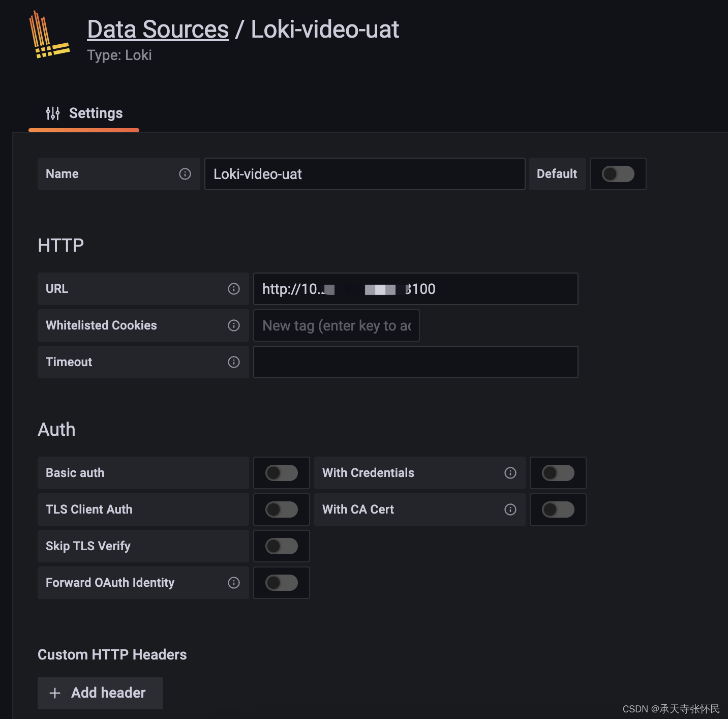Enable TLS Client Auth
728x719 pixels.
tap(281, 510)
